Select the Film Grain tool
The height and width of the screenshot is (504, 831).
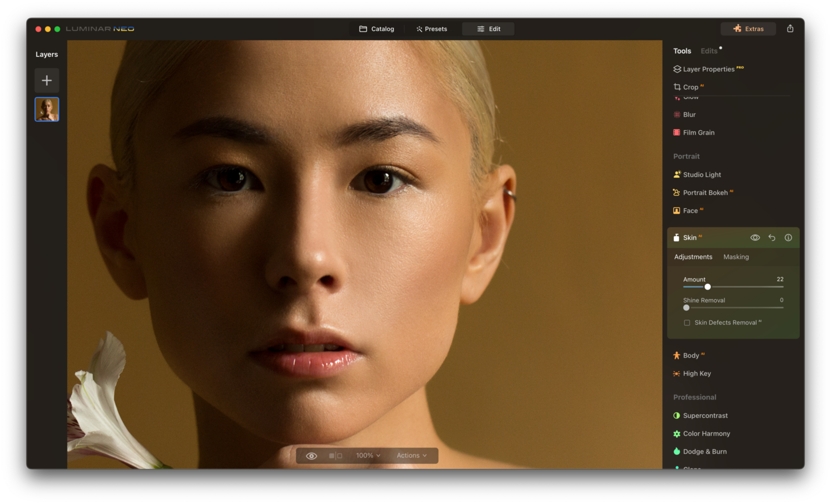tap(698, 132)
